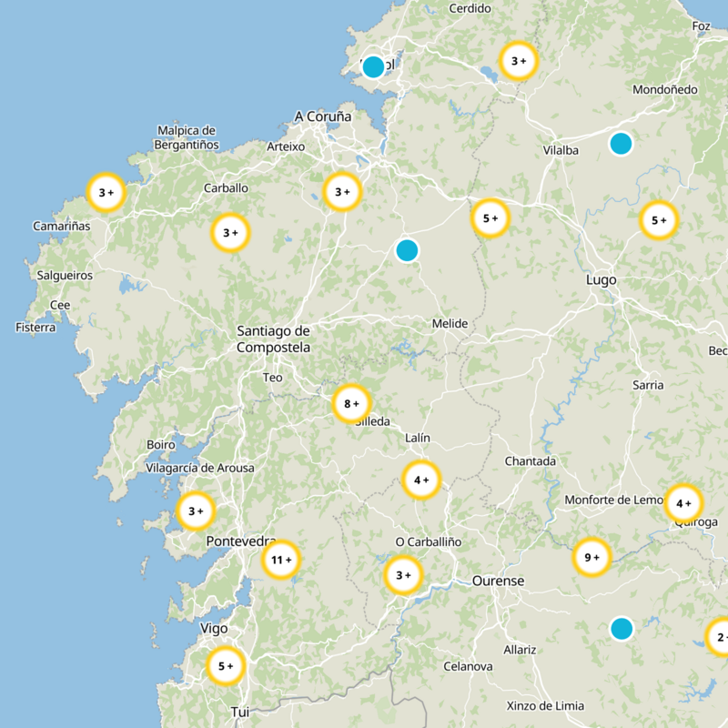Open the 3+ cluster south of Carballo
This screenshot has height=728, width=728.
click(231, 233)
